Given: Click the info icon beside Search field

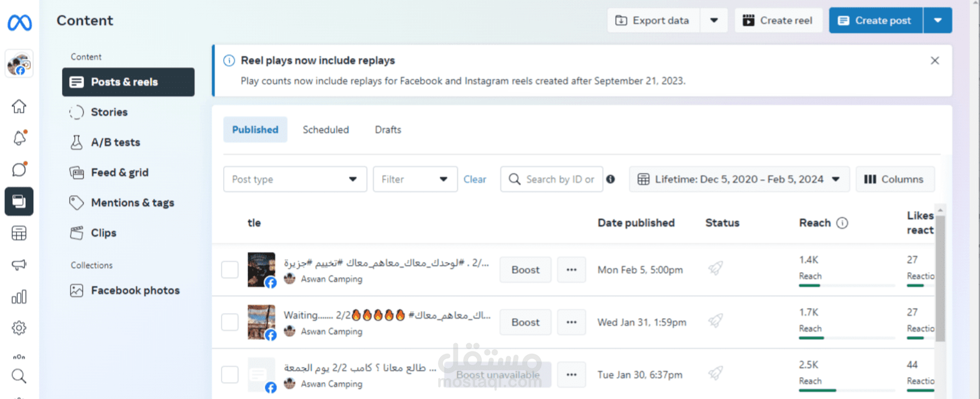Looking at the screenshot, I should tap(610, 179).
